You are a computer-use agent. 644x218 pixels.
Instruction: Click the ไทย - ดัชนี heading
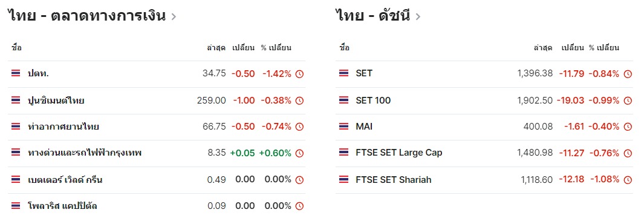click(373, 16)
